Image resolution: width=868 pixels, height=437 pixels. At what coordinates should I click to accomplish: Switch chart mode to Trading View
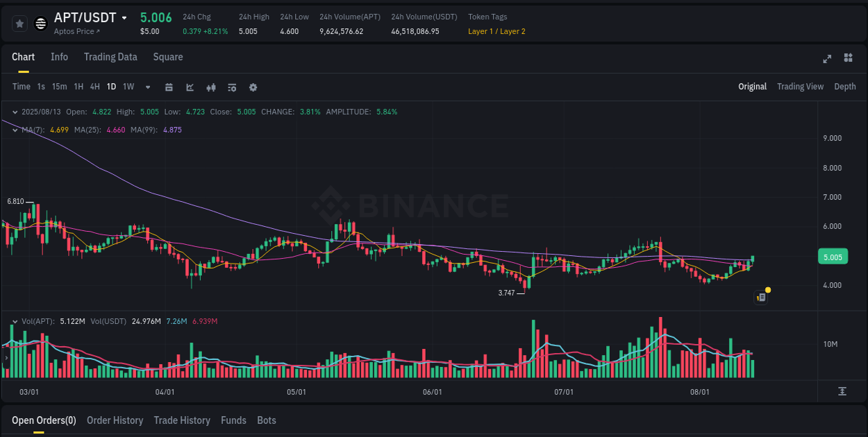click(x=800, y=87)
